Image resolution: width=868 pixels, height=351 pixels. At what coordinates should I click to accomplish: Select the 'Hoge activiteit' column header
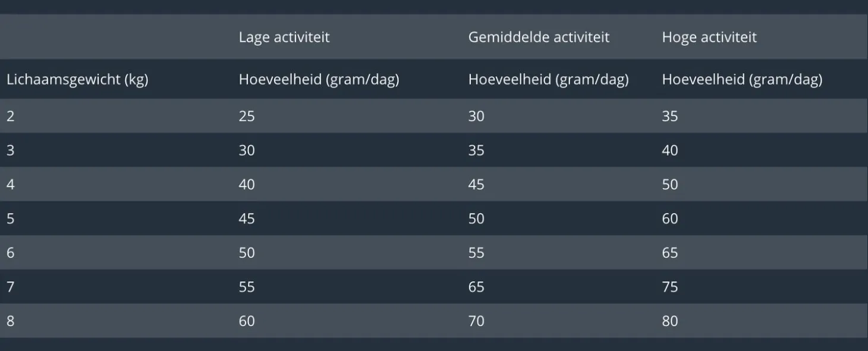pos(709,37)
